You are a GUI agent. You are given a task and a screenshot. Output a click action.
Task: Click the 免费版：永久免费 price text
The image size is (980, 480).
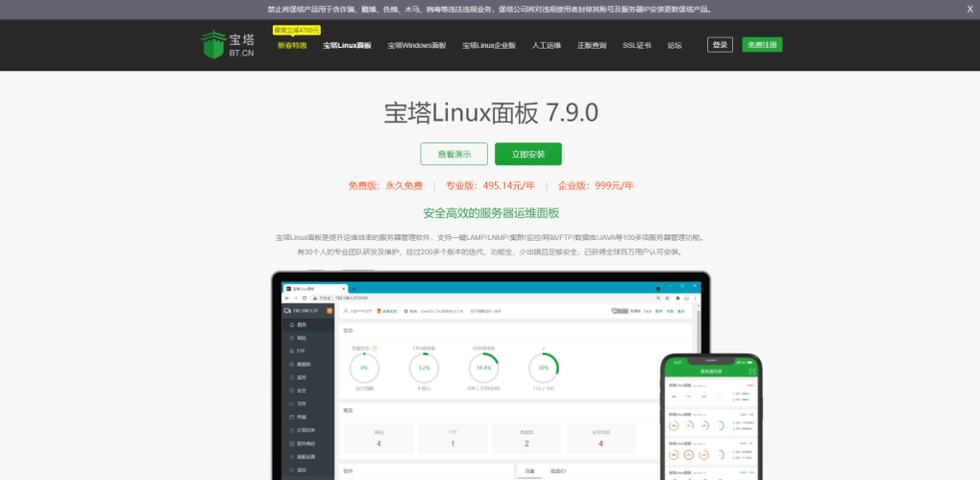point(385,185)
